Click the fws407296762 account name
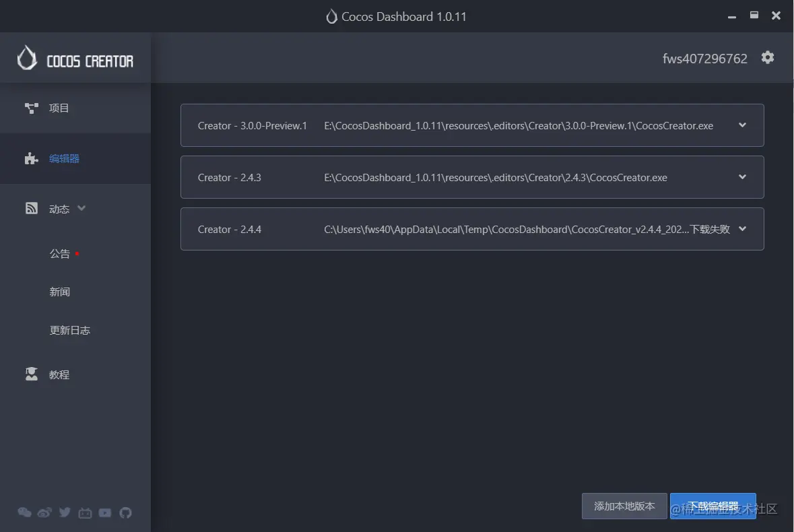 [x=705, y=59]
